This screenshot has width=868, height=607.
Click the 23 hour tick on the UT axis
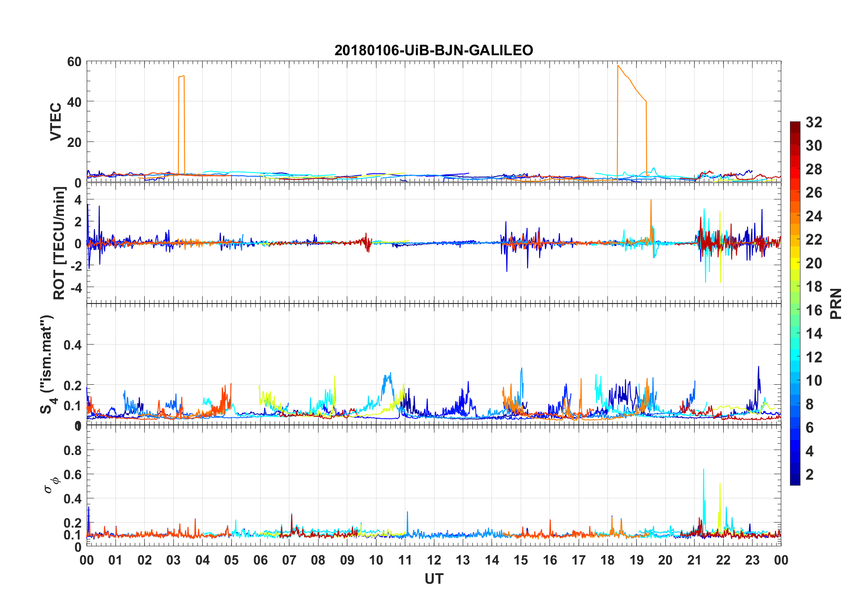click(x=752, y=560)
